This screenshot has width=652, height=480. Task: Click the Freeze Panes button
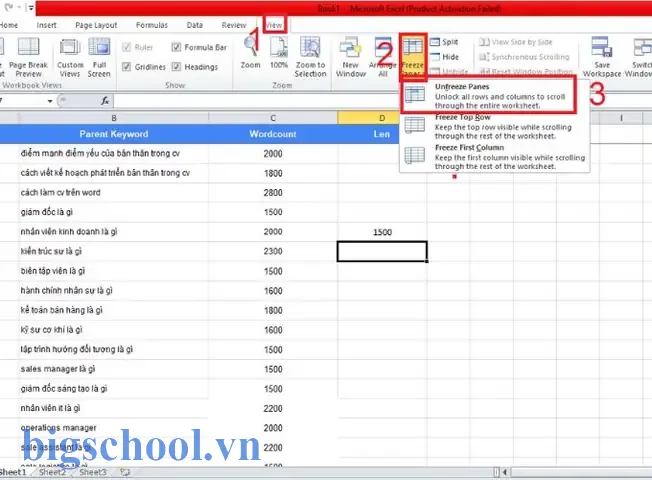tap(412, 57)
